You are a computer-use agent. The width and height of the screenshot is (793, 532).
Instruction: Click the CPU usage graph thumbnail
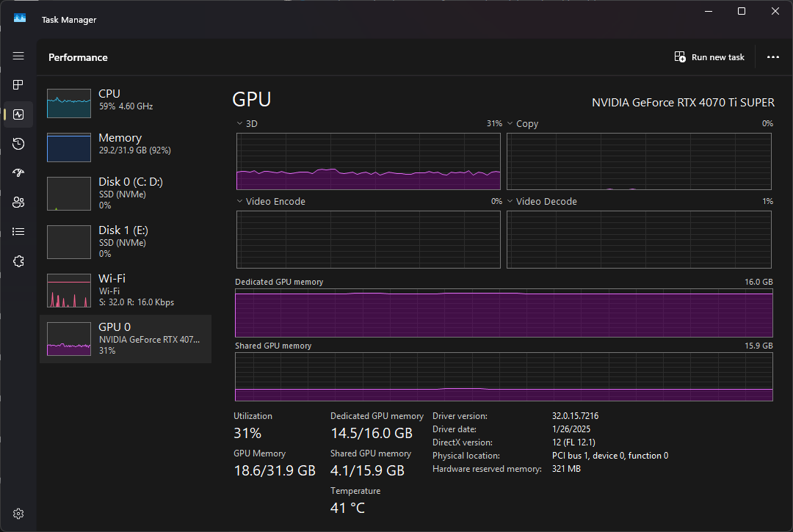coord(69,103)
